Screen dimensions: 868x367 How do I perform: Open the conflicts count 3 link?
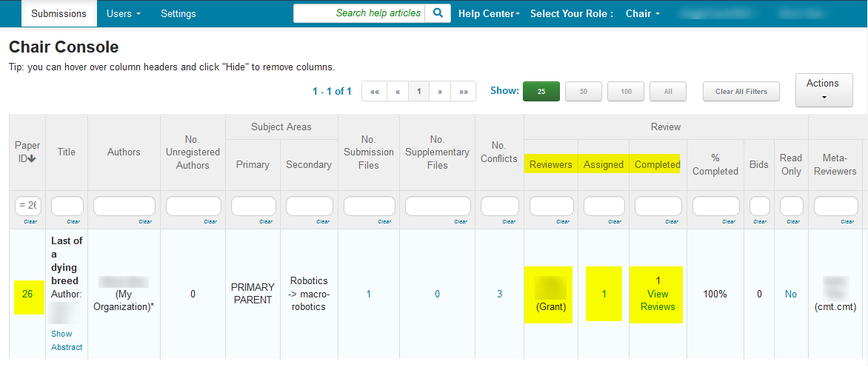tap(499, 294)
